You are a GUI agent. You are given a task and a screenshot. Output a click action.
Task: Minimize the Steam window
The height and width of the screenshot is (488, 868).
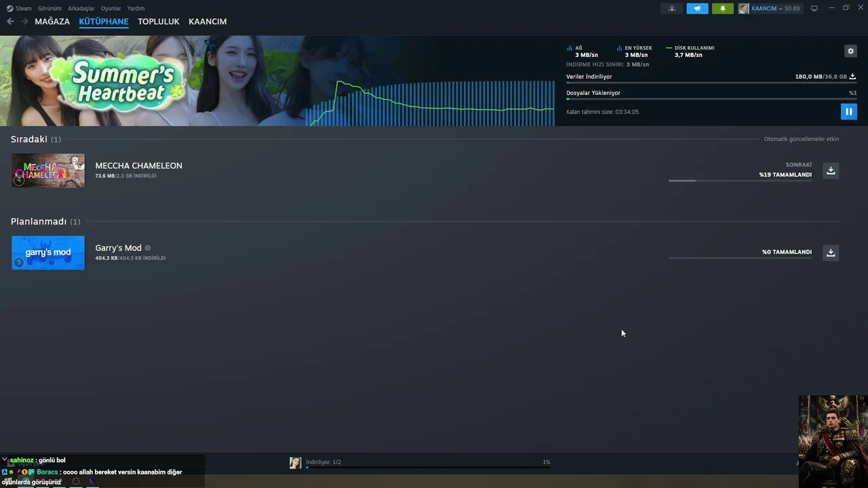tap(831, 8)
